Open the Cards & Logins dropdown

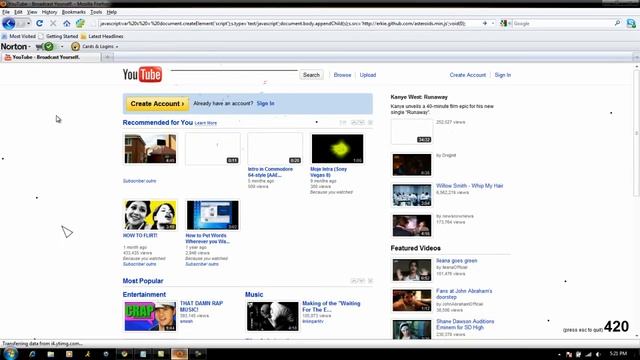(x=100, y=47)
